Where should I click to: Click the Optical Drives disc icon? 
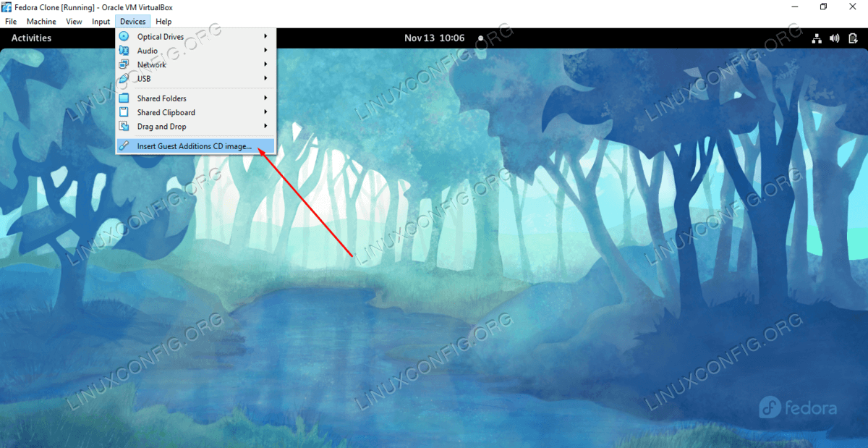(124, 37)
